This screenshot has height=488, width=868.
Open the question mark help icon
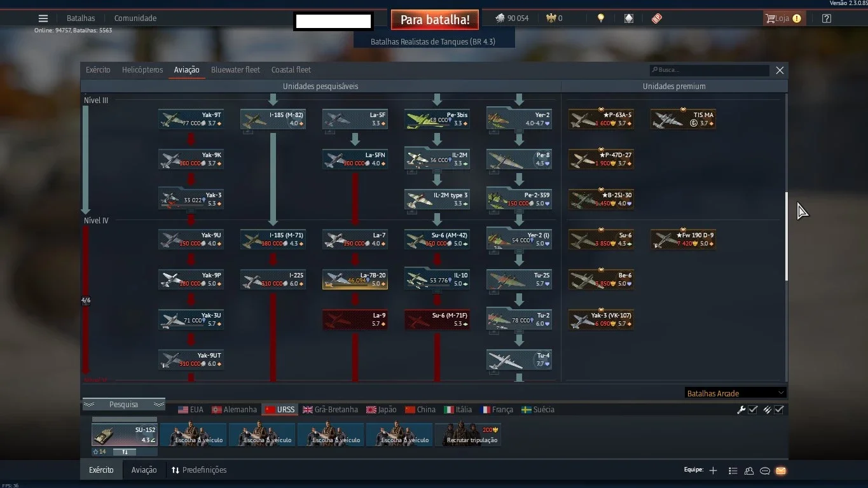coord(826,18)
